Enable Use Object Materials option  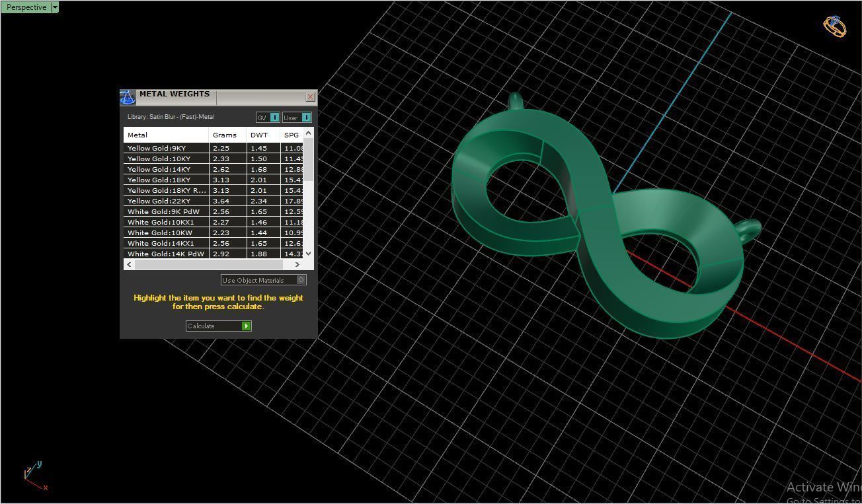[264, 280]
